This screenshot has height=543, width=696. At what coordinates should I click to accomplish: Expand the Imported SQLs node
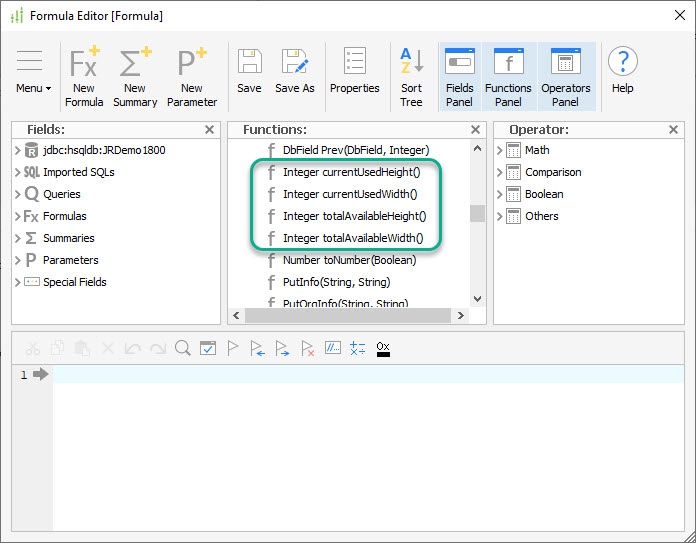tap(18, 172)
